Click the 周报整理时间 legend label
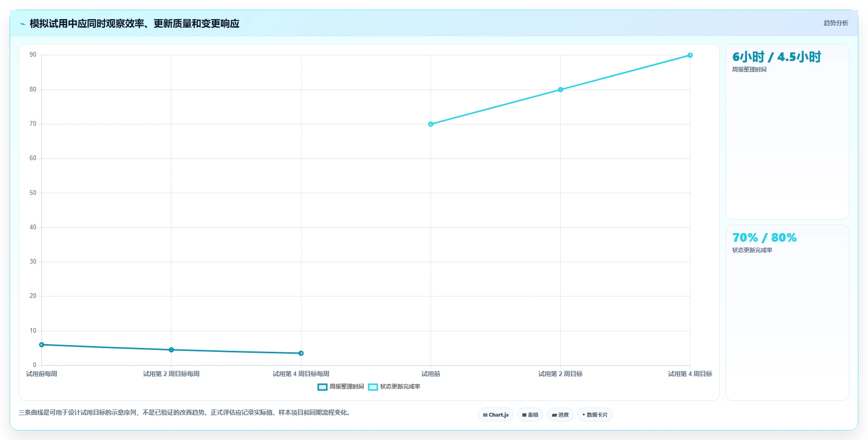 coord(347,387)
